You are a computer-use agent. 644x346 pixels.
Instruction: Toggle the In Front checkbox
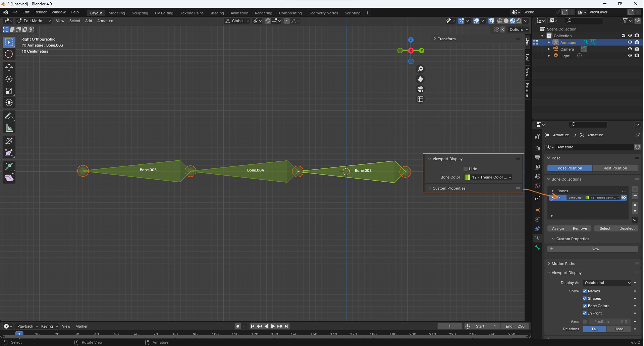click(x=585, y=313)
